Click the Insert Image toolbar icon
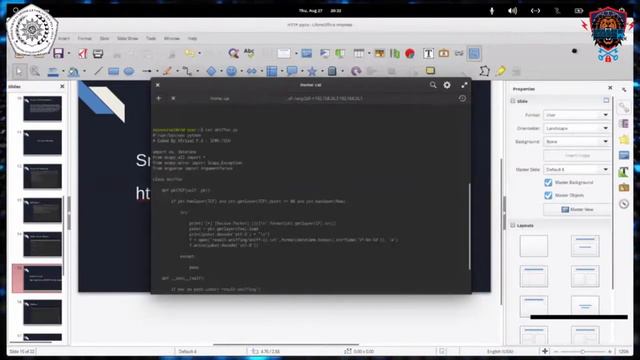The height and width of the screenshot is (360, 640). [379, 53]
